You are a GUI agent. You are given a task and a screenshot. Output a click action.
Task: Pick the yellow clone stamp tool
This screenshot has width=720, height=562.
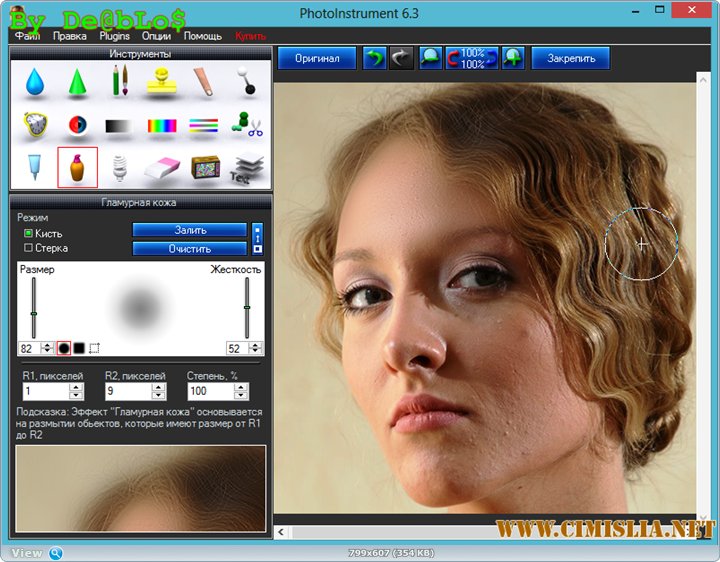[161, 82]
